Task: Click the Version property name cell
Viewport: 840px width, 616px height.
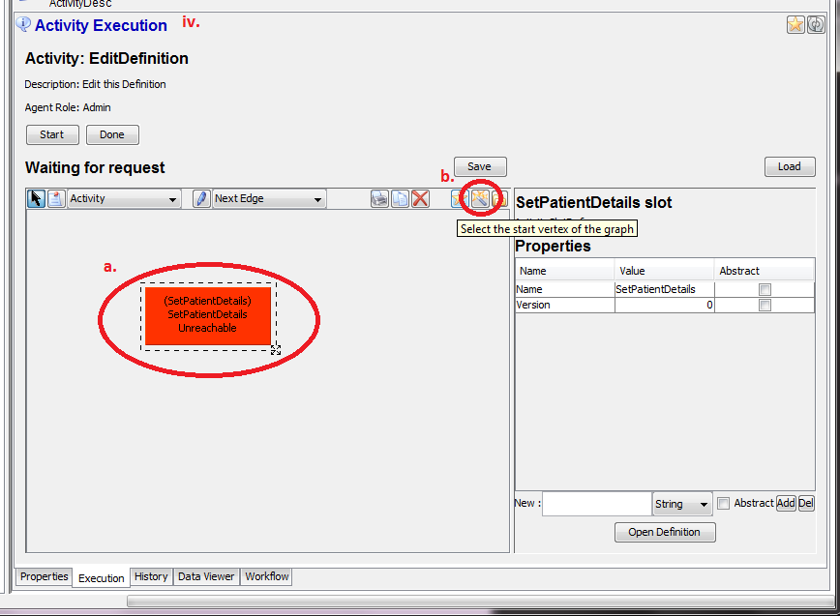Action: pos(564,305)
